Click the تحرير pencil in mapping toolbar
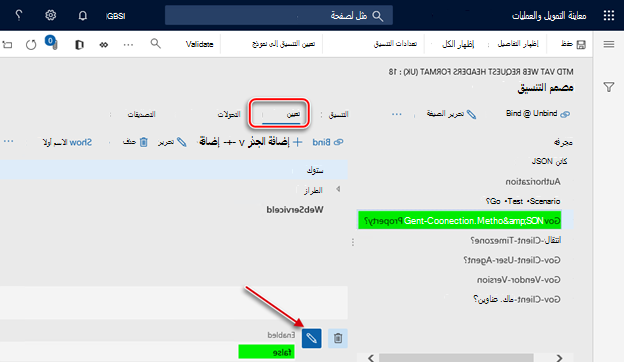 pos(181,142)
